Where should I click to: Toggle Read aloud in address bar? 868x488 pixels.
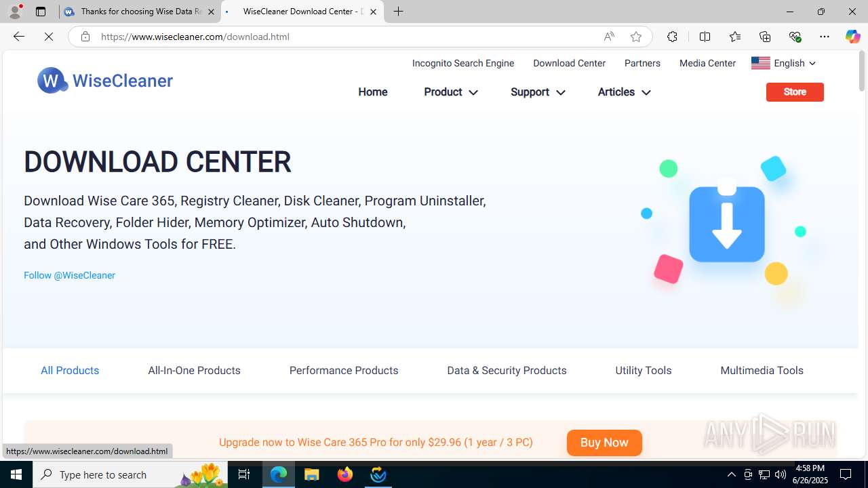[x=609, y=37]
